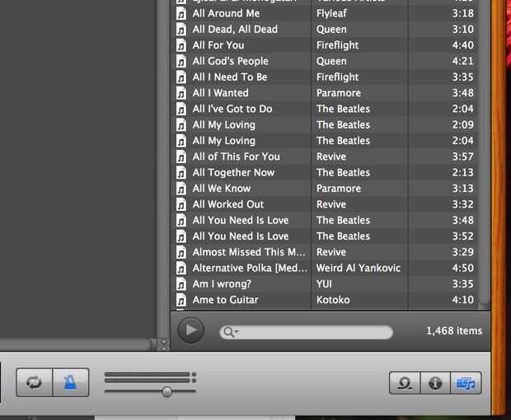Open the Loop Browser with the loop icon button
Screen dimensions: 511x420
[405, 383]
